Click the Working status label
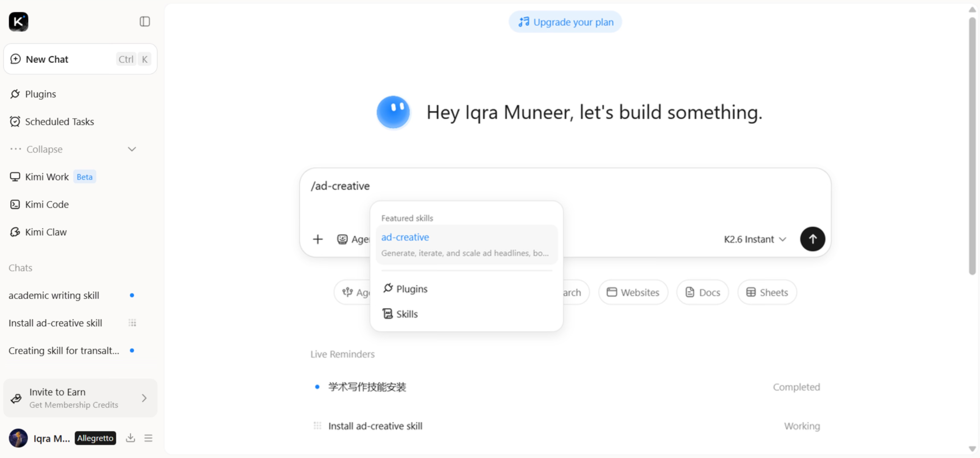 [802, 426]
